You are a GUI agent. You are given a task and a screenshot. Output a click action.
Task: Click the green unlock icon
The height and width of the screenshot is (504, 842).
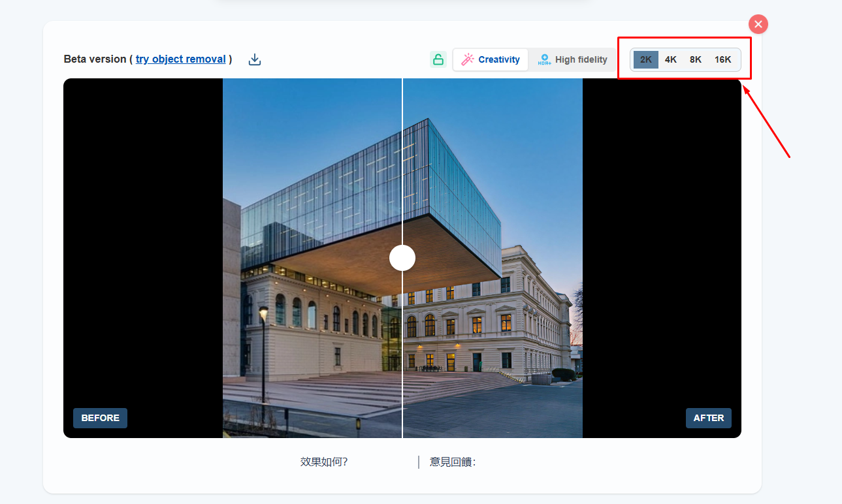438,59
